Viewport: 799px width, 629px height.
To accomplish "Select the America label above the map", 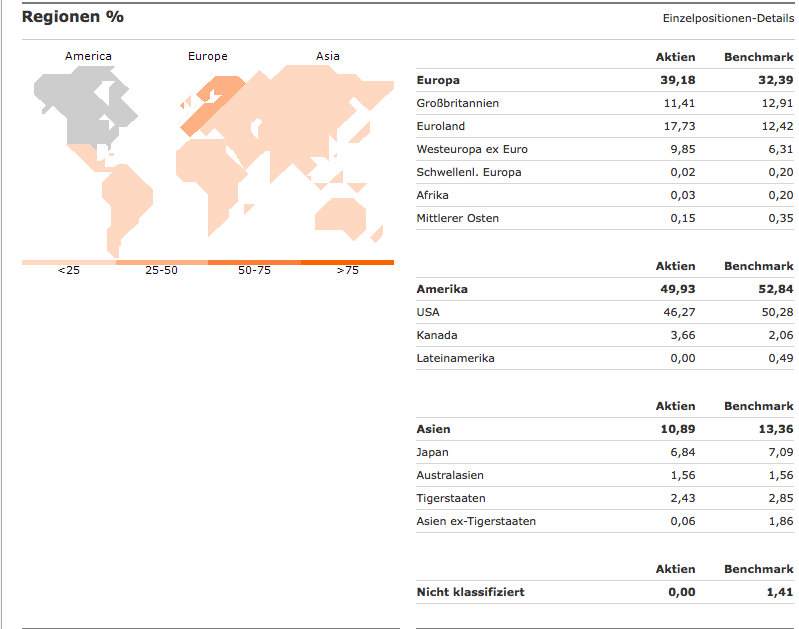I will point(88,56).
